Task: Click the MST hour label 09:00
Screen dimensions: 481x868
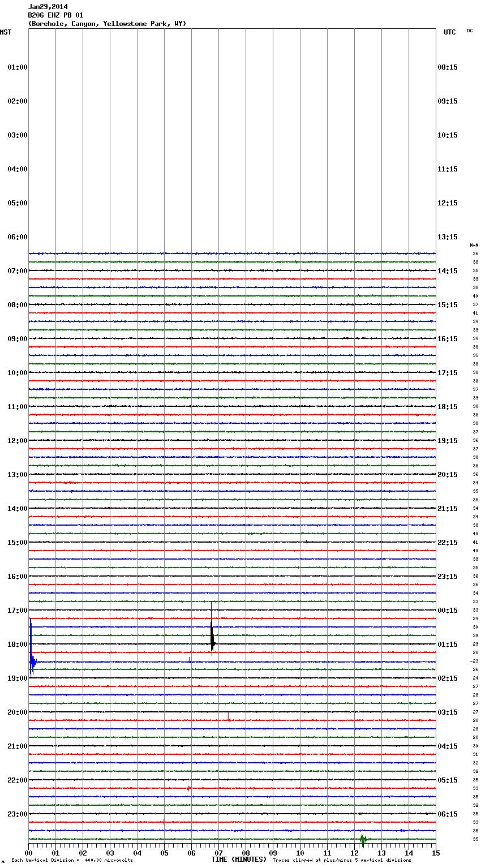Action: click(x=18, y=339)
